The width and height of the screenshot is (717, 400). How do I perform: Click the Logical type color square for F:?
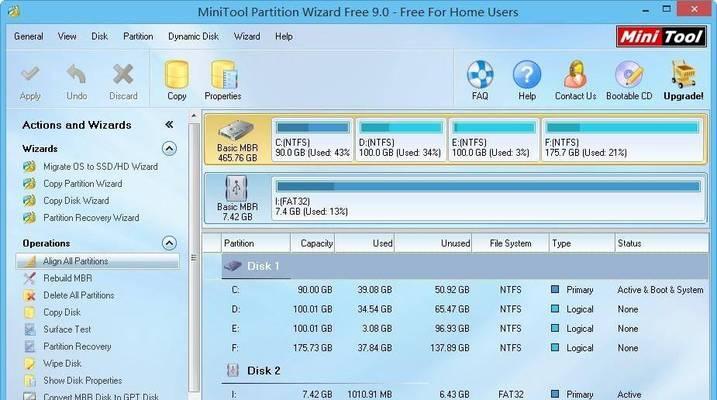(x=555, y=347)
